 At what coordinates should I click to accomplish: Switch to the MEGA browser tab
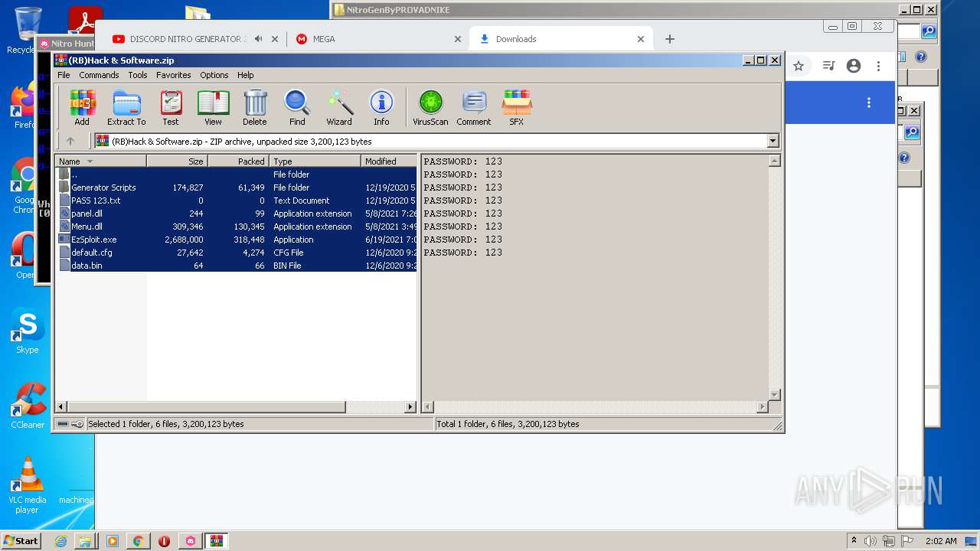coord(379,39)
